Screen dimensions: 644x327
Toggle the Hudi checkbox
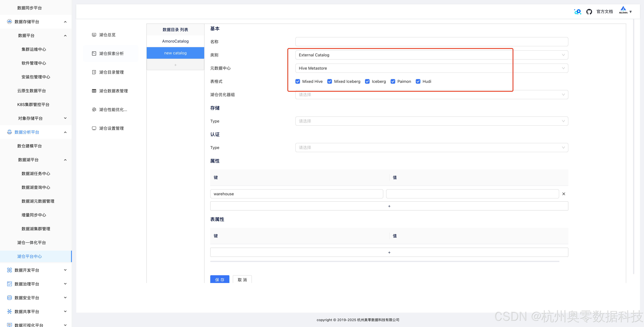tap(418, 82)
